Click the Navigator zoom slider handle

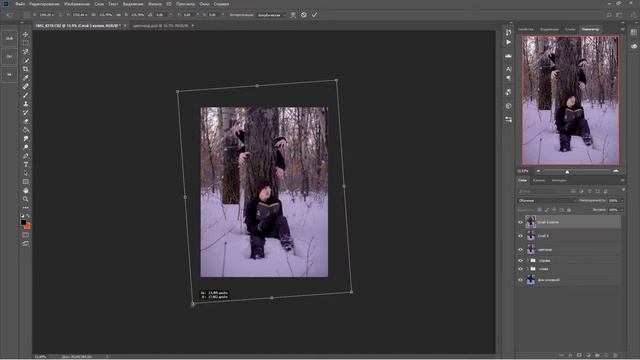(567, 172)
